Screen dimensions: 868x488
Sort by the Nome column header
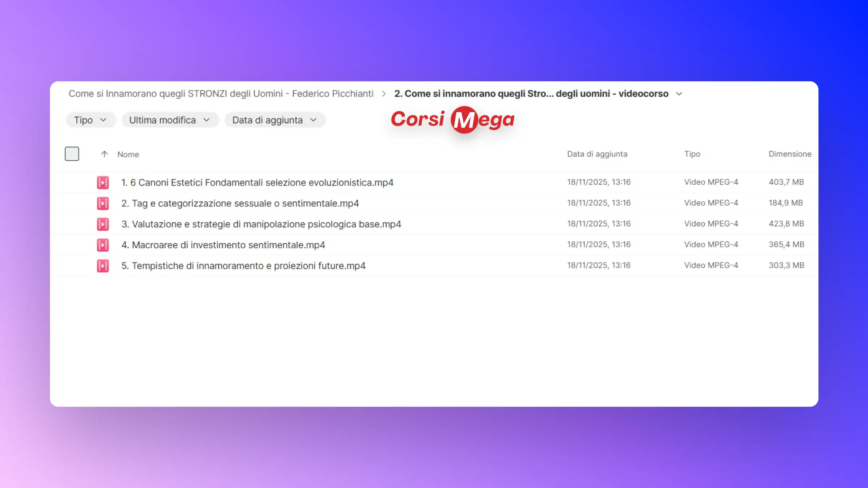(x=128, y=154)
